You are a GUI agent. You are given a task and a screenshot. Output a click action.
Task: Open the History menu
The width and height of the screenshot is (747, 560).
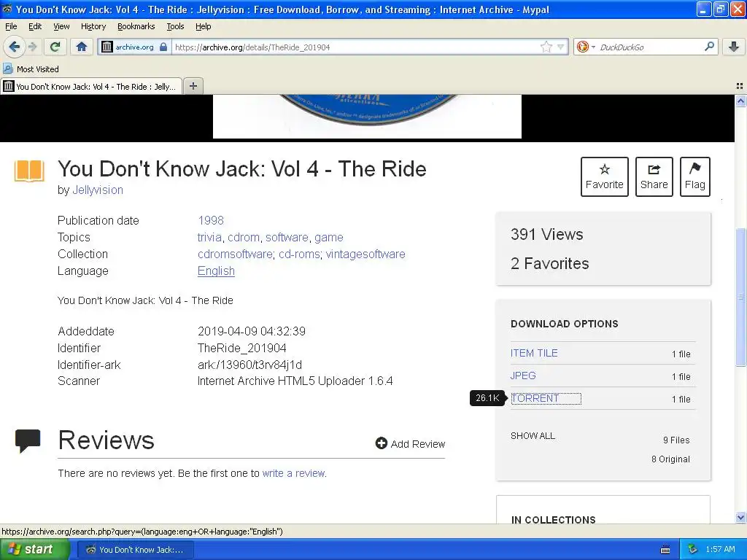[x=93, y=26]
